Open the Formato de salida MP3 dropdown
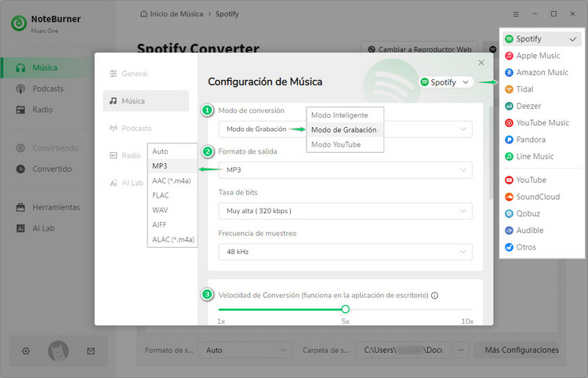This screenshot has height=378, width=588. (345, 170)
